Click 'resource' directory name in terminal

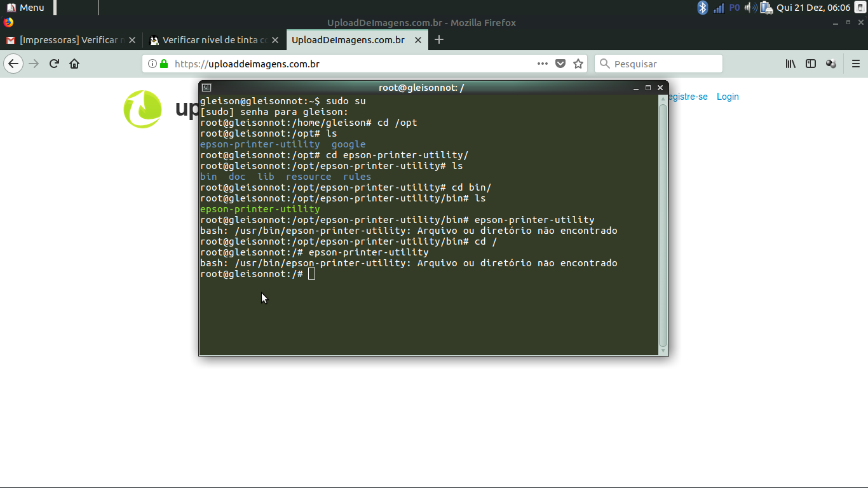[308, 177]
